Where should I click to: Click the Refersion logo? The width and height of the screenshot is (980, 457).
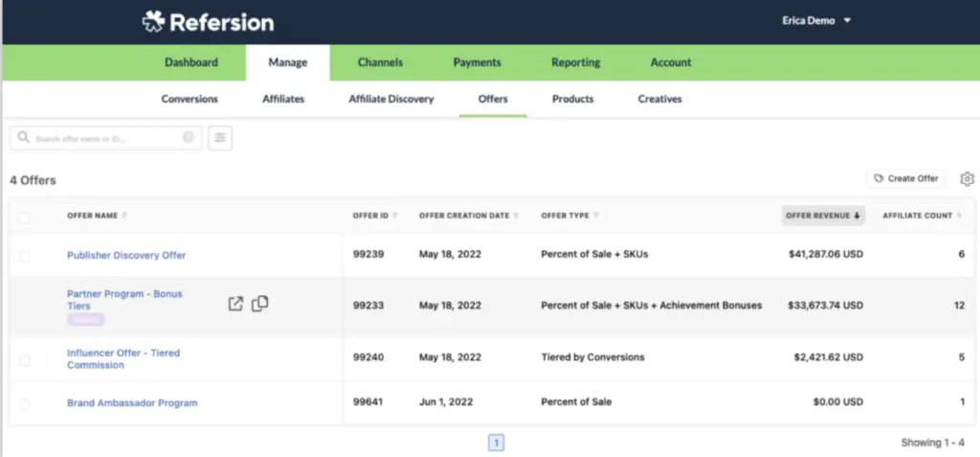coord(208,22)
